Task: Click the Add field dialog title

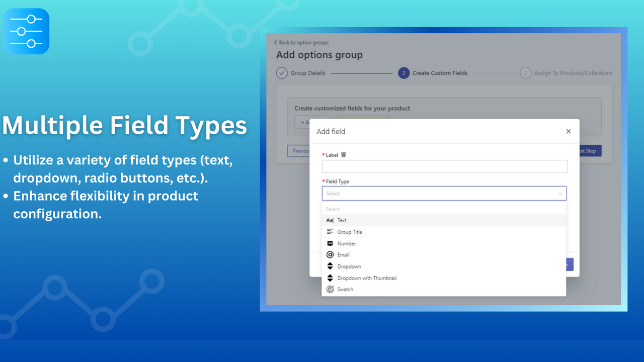Action: pyautogui.click(x=331, y=132)
